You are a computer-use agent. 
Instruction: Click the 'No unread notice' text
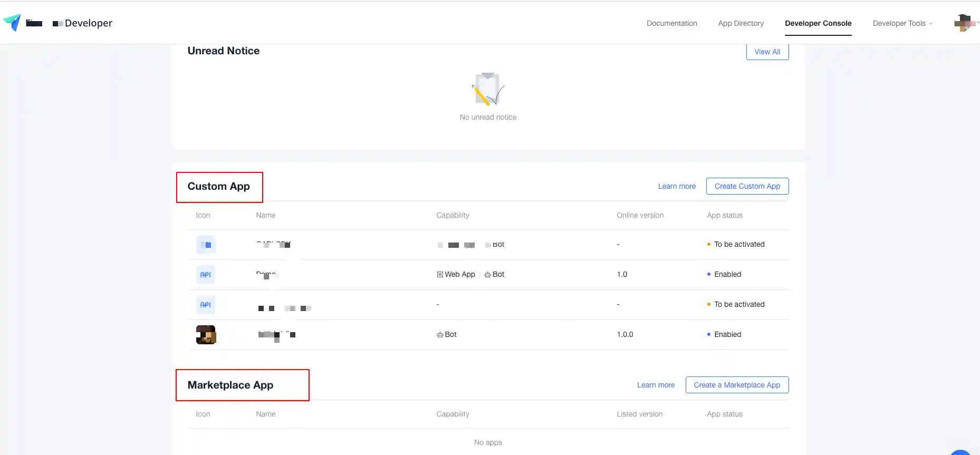488,117
